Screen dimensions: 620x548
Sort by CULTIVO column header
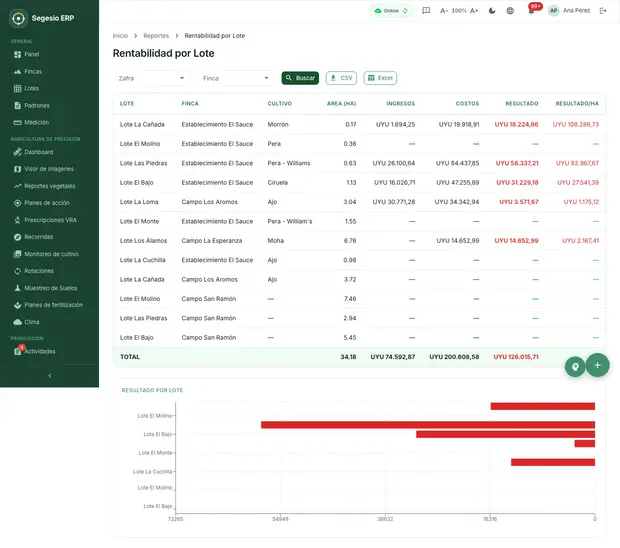click(x=280, y=104)
